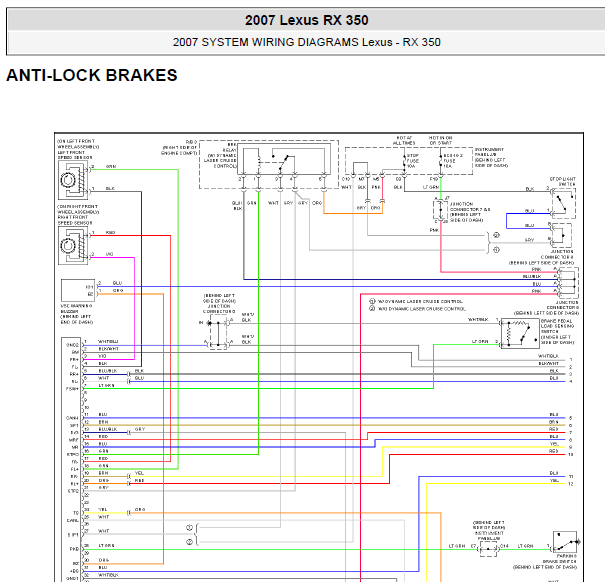Select the VSC warning buzzer component box
605x582 pixels.
tap(78, 291)
